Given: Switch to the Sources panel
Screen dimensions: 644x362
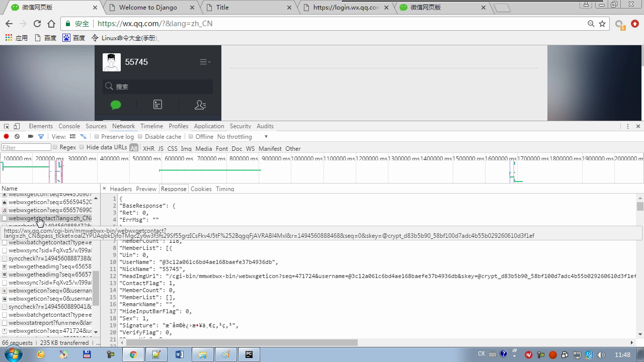Looking at the screenshot, I should [x=96, y=126].
